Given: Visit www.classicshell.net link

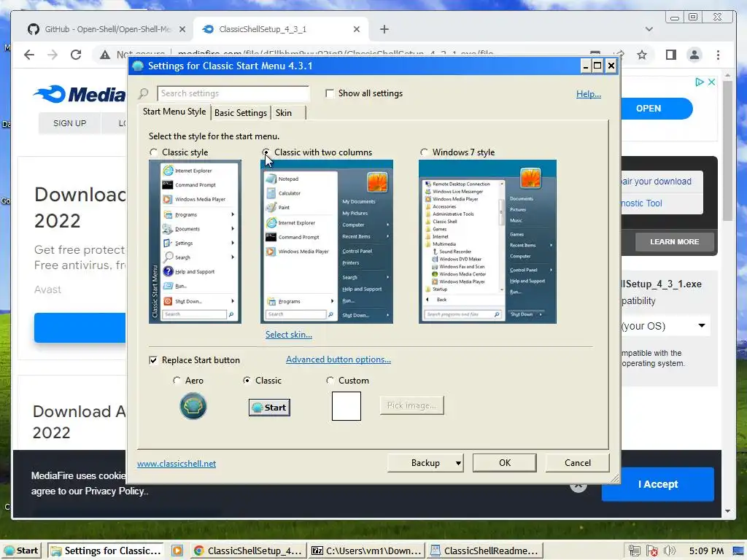Looking at the screenshot, I should point(177,464).
